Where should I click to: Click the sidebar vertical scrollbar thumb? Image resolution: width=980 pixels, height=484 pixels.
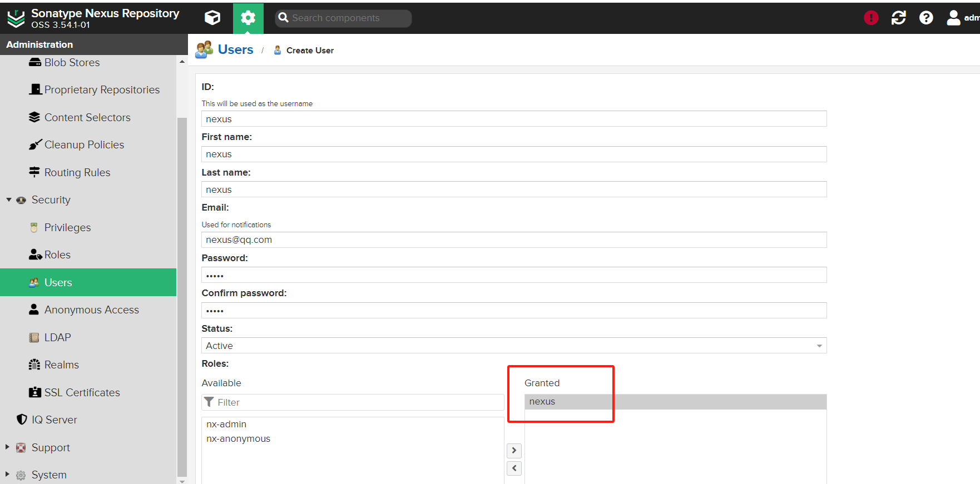182,297
